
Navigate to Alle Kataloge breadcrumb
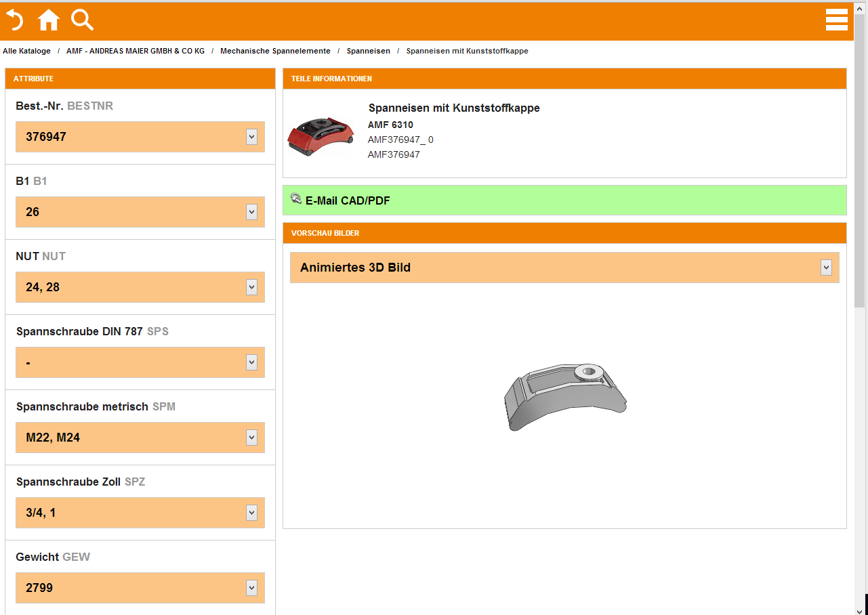point(26,51)
